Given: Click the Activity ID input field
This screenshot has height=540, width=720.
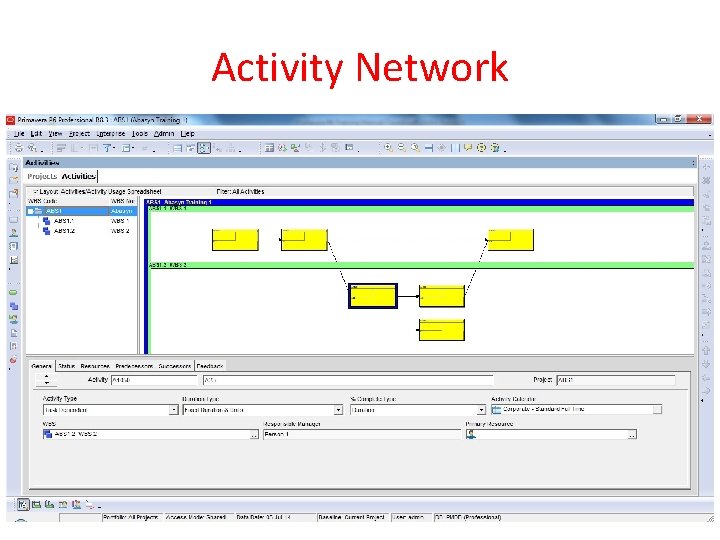Looking at the screenshot, I should pos(154,380).
